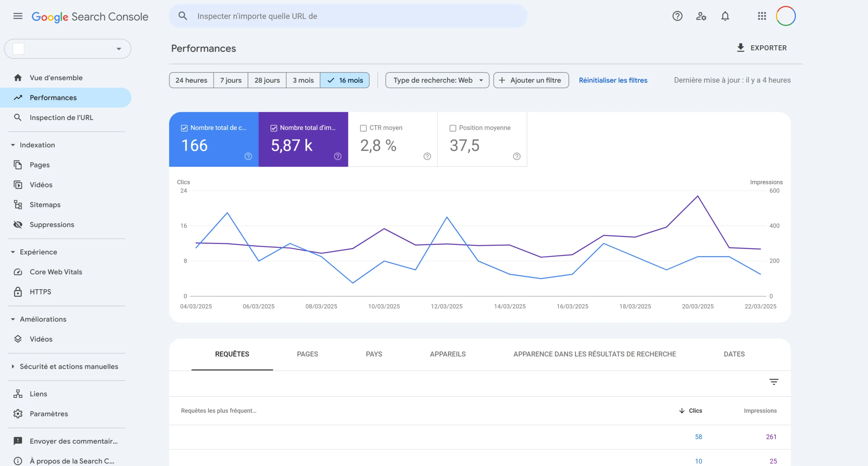The height and width of the screenshot is (466, 868).
Task: Collapse the Indexation section
Action: click(13, 145)
